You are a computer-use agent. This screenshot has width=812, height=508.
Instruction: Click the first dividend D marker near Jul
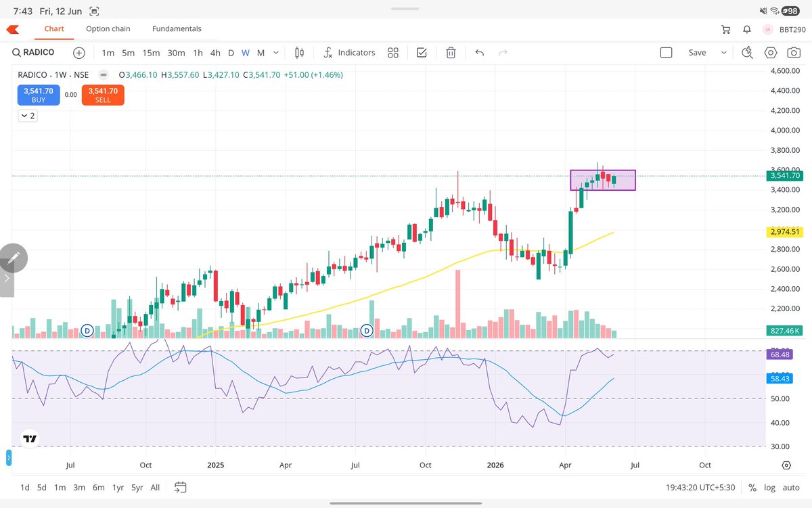click(x=87, y=330)
